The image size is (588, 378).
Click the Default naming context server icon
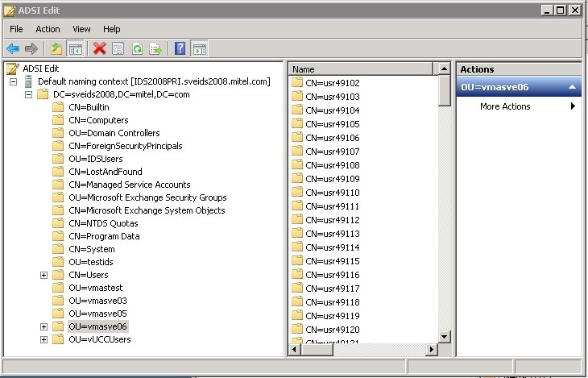coord(28,81)
